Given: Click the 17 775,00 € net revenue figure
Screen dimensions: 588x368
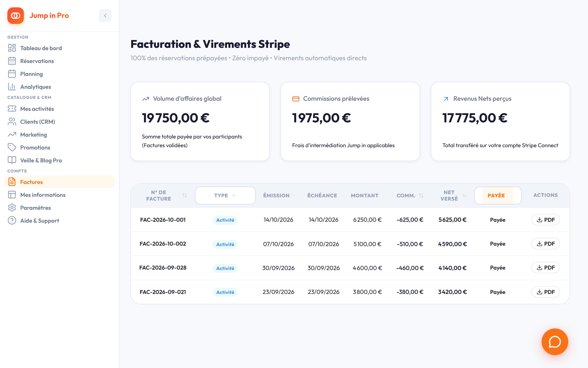Looking at the screenshot, I should [x=475, y=118].
